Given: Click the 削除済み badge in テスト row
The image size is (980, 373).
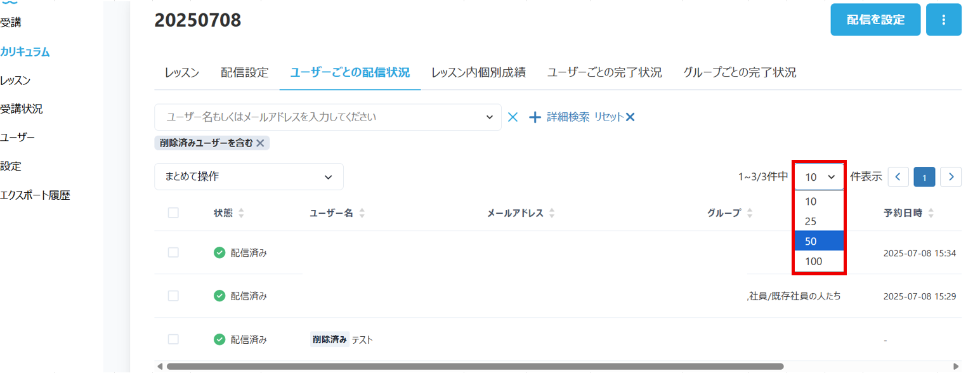Looking at the screenshot, I should 330,339.
